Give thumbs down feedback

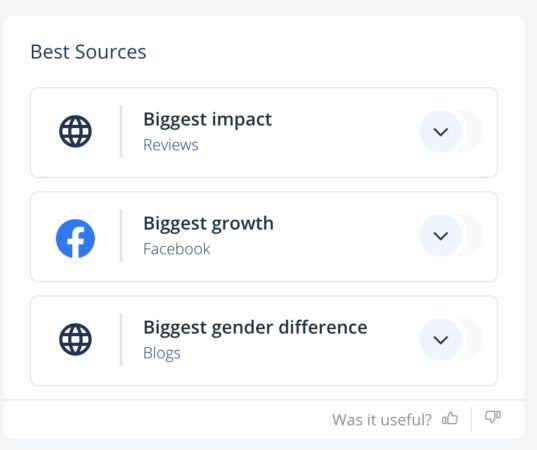493,417
